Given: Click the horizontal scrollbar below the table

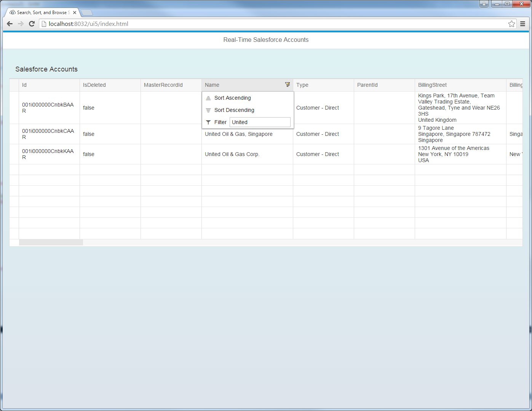Looking at the screenshot, I should click(x=51, y=242).
